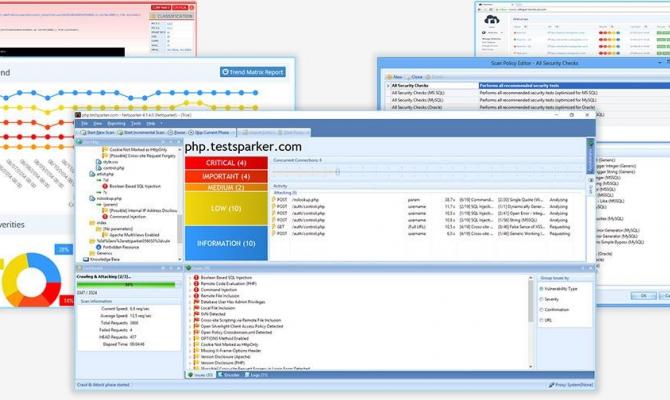
Task: Click the green Issues panel header icon
Action: (x=188, y=268)
